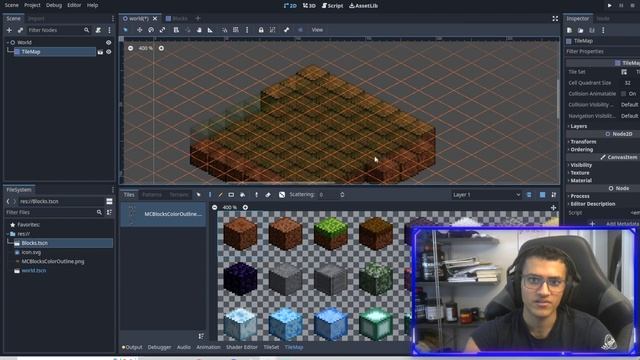640x360 pixels.
Task: Toggle visibility of the World node
Action: [x=109, y=42]
